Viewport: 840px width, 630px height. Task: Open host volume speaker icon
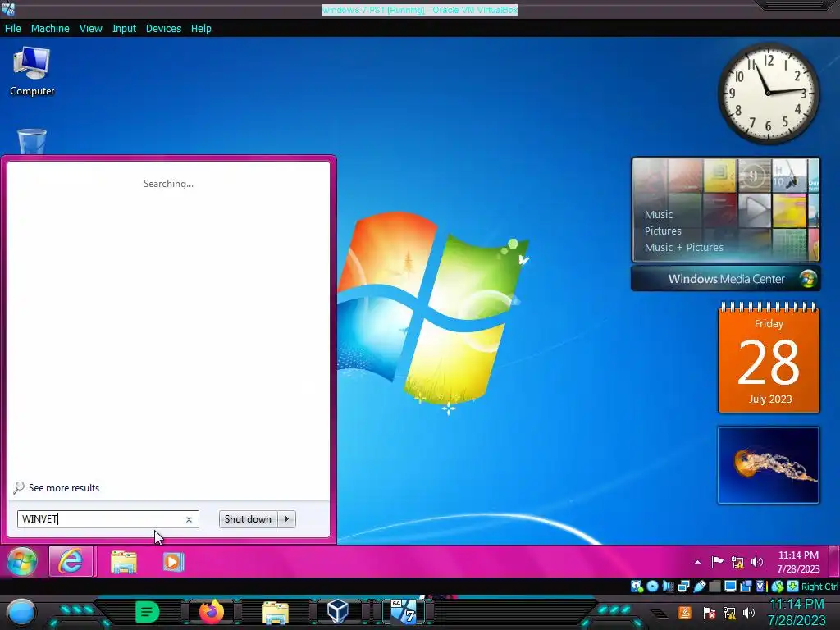point(749,612)
